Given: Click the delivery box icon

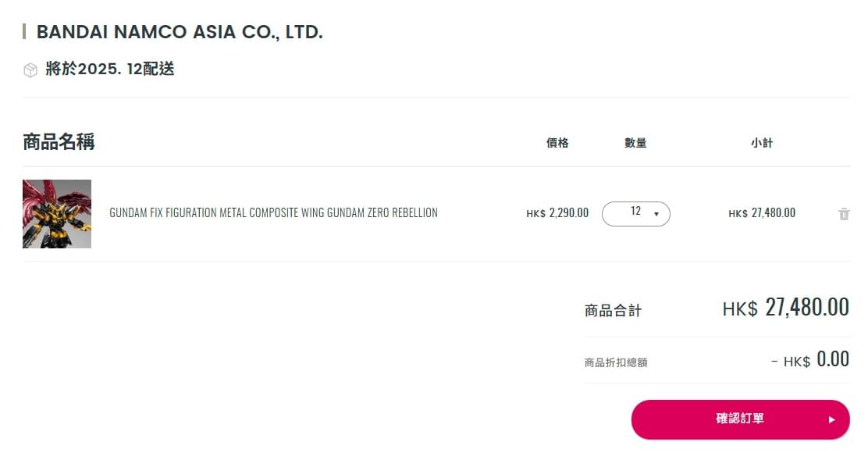Looking at the screenshot, I should click(x=30, y=70).
